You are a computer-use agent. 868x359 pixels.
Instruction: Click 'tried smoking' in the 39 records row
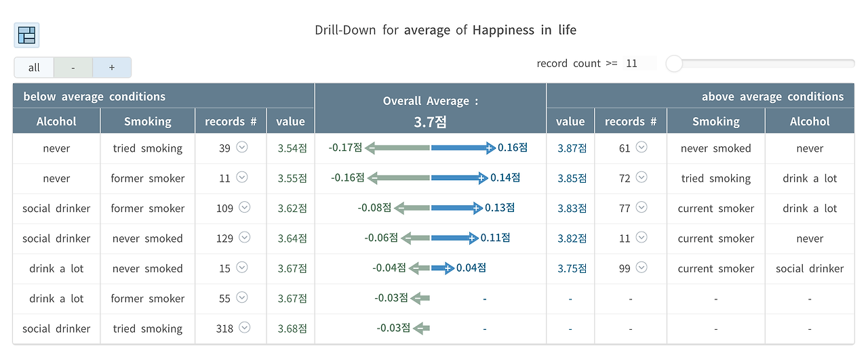(148, 148)
